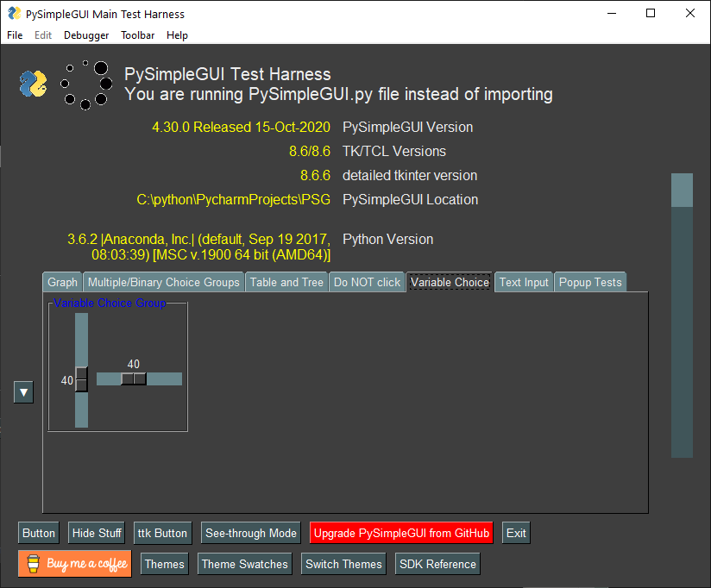Open the Table and Tree tab
This screenshot has height=588, width=711.
[x=286, y=282]
